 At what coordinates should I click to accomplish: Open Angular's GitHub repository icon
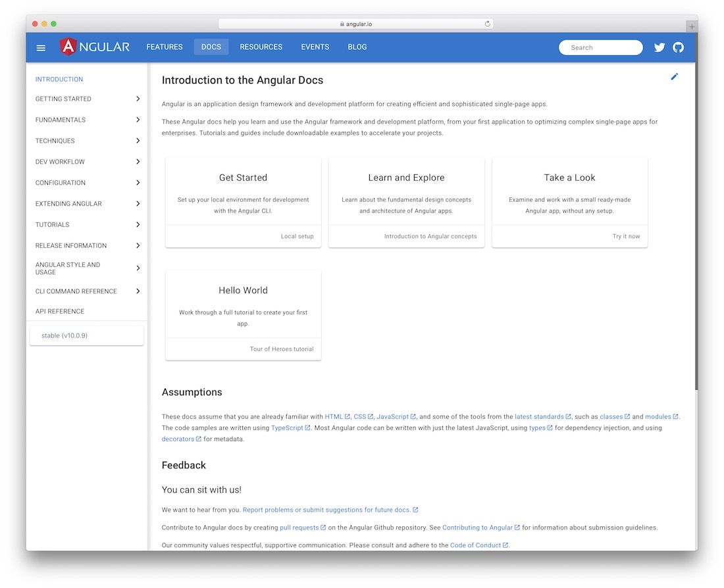pyautogui.click(x=679, y=47)
